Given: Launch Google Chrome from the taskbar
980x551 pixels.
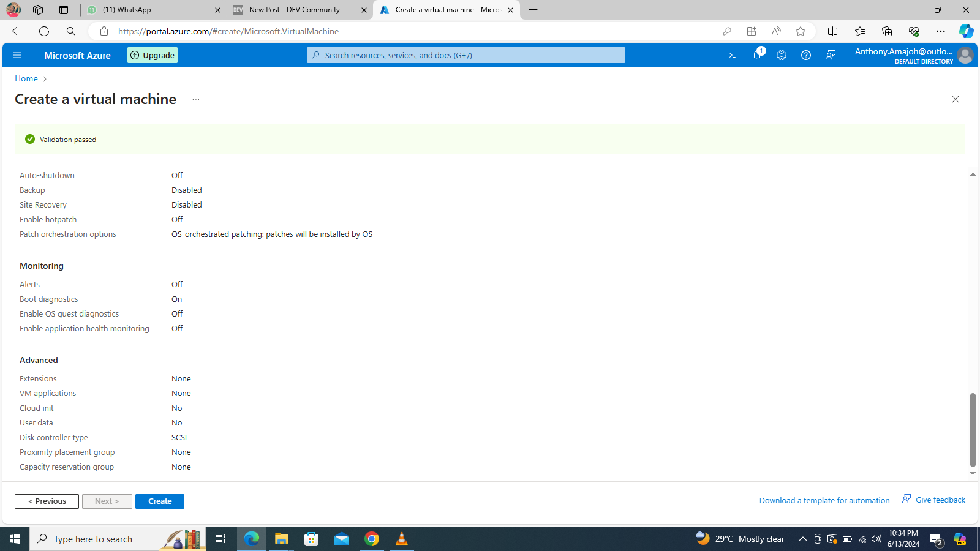Looking at the screenshot, I should [x=372, y=539].
